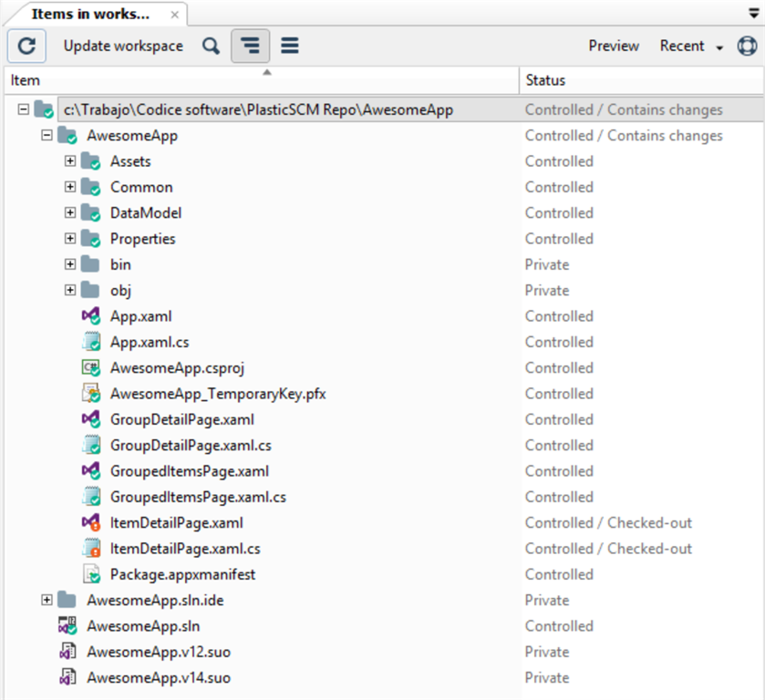Viewport: 765px width, 700px height.
Task: Select AwesomeApp.v14.suo file name
Action: [159, 678]
